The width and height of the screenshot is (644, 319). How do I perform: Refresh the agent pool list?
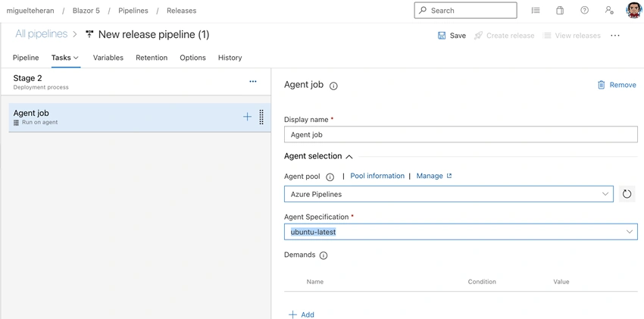[627, 194]
